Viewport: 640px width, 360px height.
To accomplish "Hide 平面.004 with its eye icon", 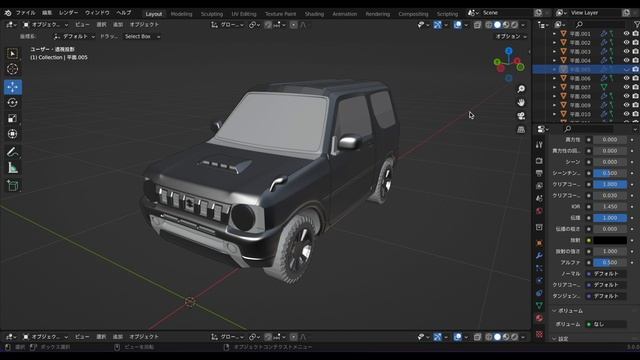I will click(627, 60).
